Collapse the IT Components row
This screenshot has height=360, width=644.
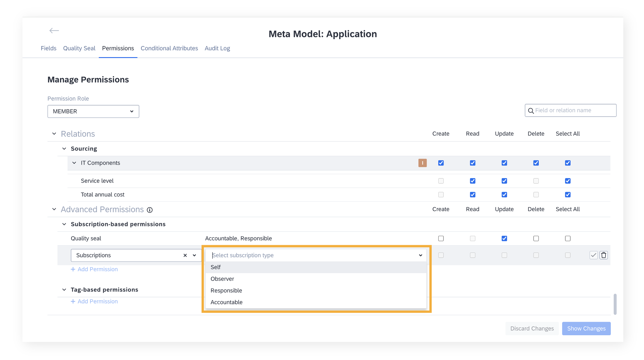click(x=74, y=163)
